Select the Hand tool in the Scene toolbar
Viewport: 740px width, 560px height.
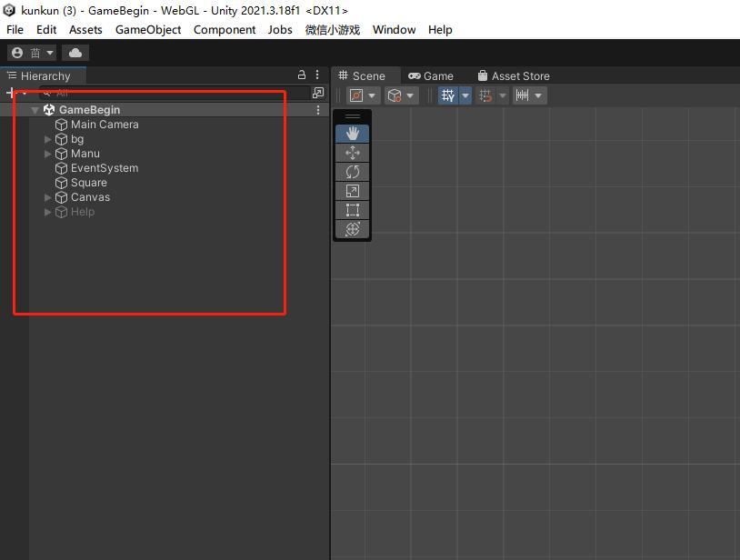[353, 133]
